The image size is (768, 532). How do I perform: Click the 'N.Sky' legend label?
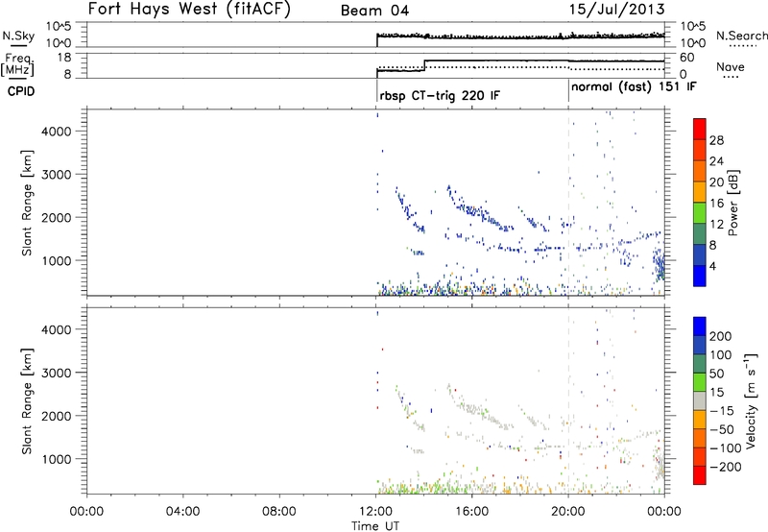18,36
